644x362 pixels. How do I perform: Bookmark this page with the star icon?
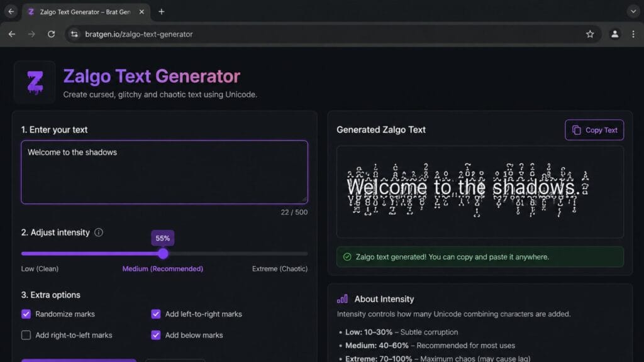pyautogui.click(x=590, y=34)
